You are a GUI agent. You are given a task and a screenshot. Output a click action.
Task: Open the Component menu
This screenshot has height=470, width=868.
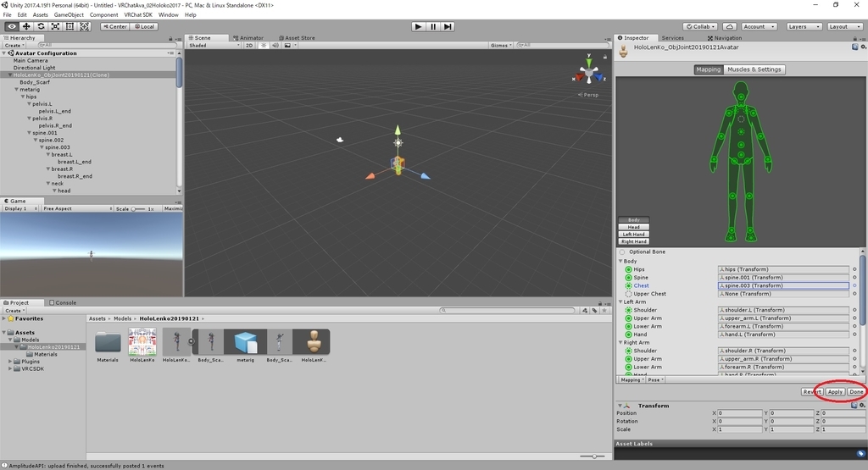click(103, 15)
